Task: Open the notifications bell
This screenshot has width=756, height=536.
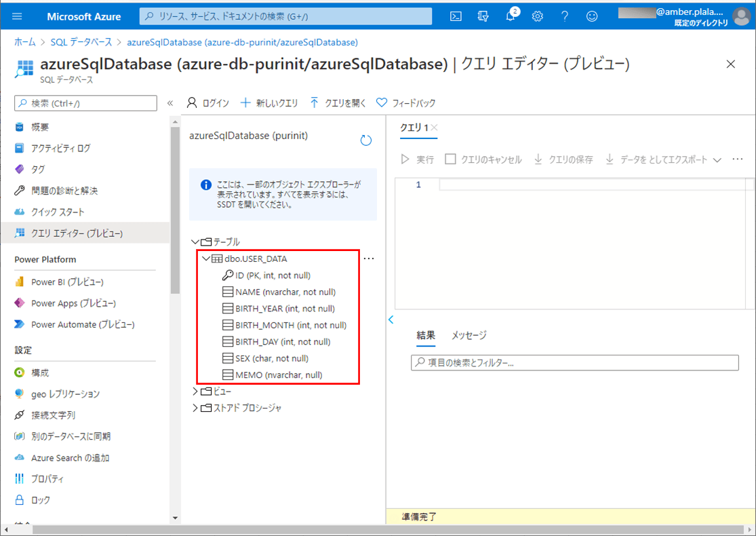Action: (x=511, y=16)
